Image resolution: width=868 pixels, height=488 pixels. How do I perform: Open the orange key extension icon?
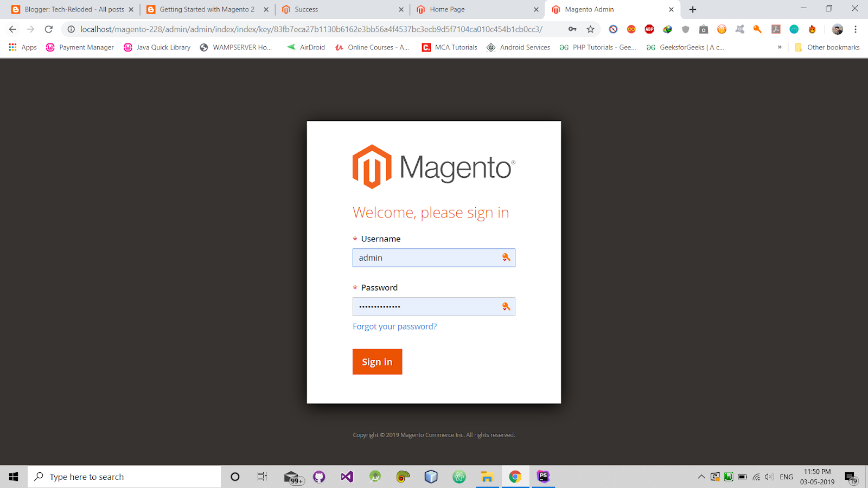(x=757, y=29)
